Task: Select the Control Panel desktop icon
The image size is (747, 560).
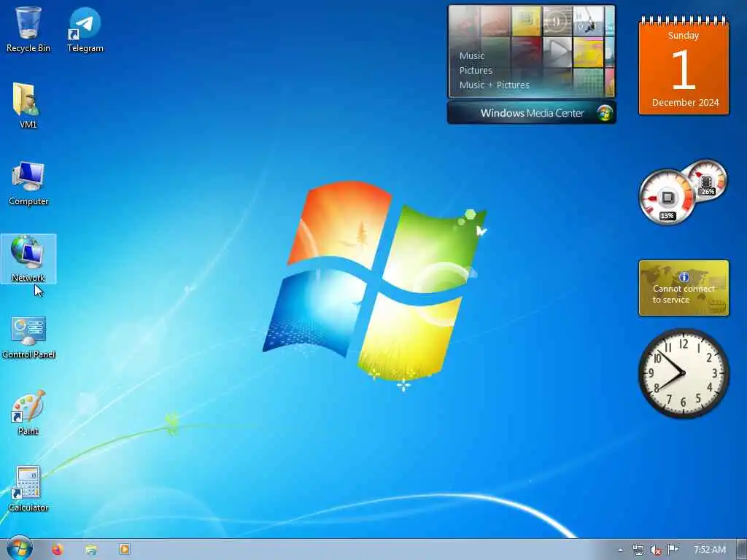Action: [x=28, y=337]
